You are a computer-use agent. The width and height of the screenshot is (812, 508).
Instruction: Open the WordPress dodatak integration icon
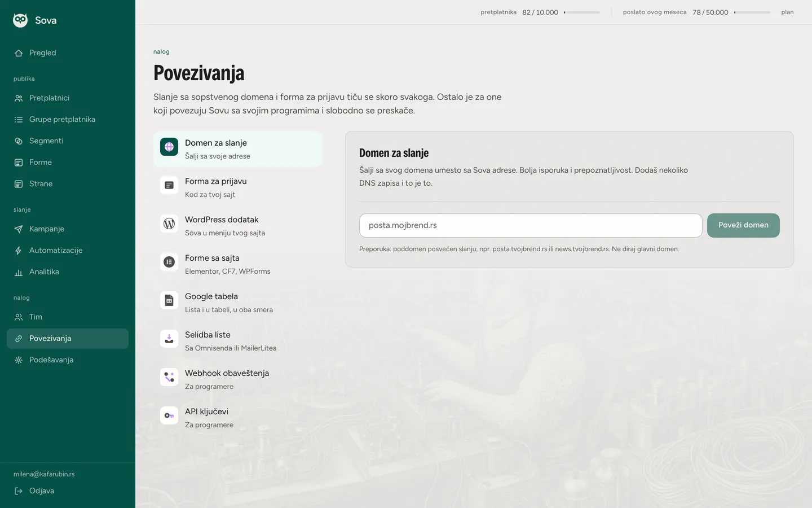pos(169,224)
